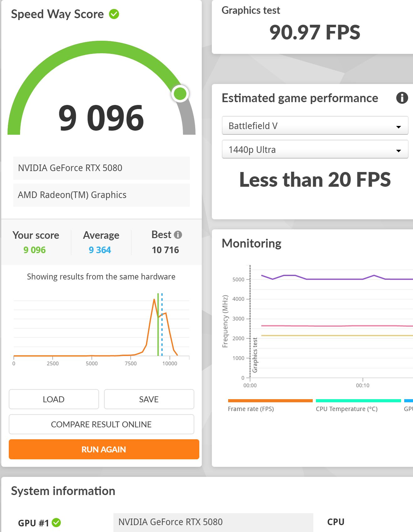Open the Estimated game performance info icon
Image resolution: width=413 pixels, height=532 pixels.
point(402,98)
